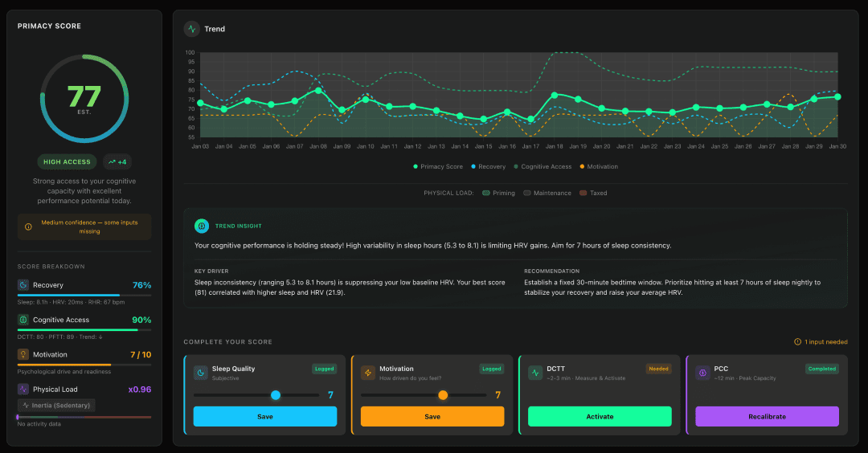
Task: Click the 'Completed' badge on PCC card
Action: click(822, 369)
